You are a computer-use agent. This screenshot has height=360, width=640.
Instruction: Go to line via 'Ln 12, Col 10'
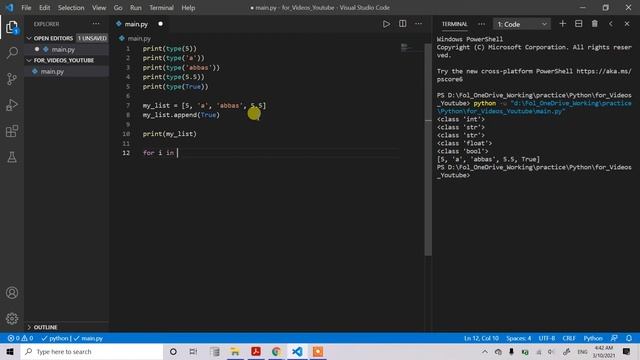click(481, 338)
